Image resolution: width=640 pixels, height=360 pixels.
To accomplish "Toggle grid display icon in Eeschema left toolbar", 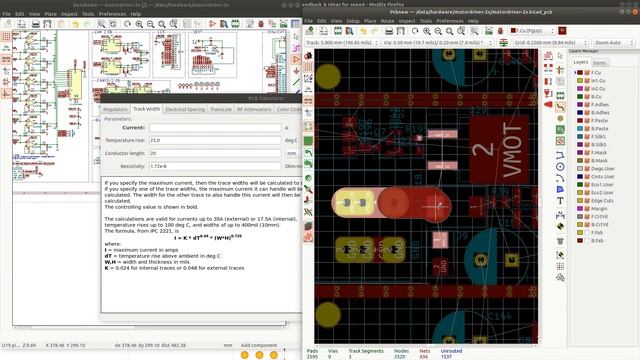I will click(6, 37).
